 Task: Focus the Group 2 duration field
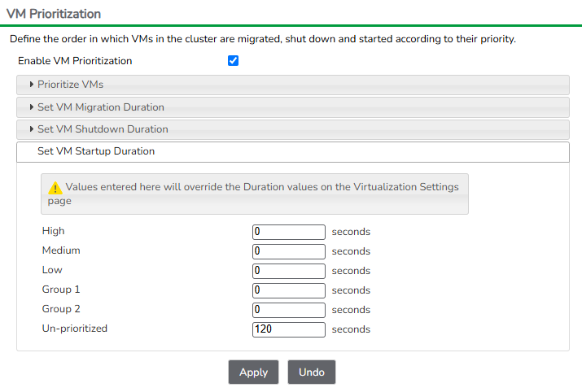289,310
